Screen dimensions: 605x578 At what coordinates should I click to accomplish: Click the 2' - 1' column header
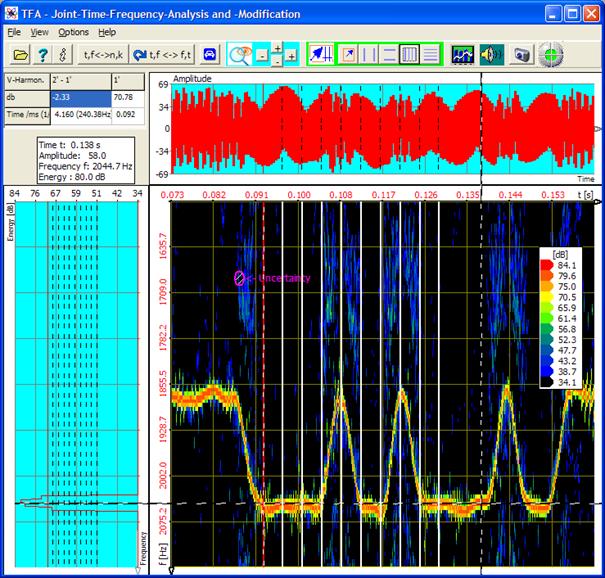point(81,81)
